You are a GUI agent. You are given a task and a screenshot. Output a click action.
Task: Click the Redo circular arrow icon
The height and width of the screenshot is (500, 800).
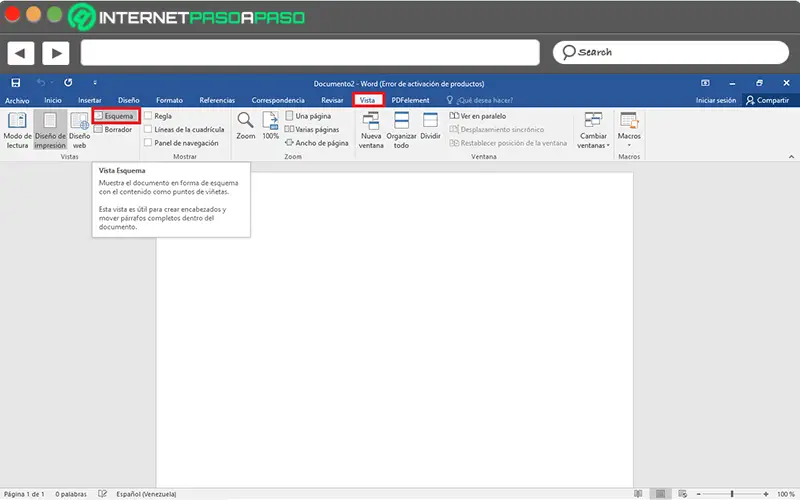click(x=68, y=83)
